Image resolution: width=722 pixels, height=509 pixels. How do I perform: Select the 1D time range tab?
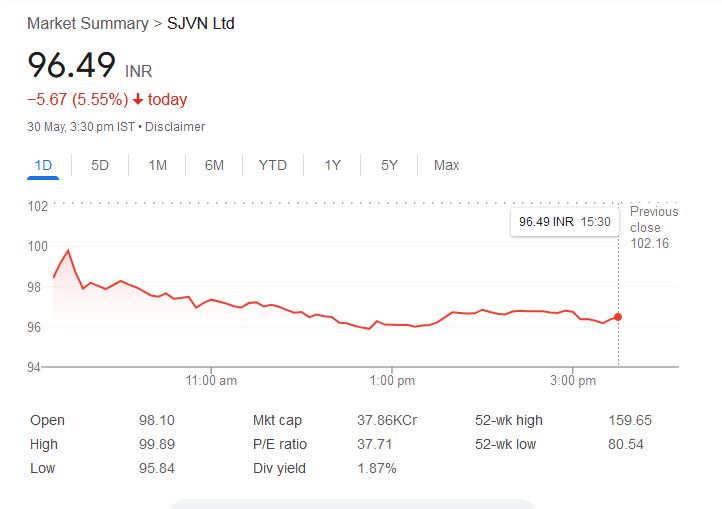[x=43, y=165]
